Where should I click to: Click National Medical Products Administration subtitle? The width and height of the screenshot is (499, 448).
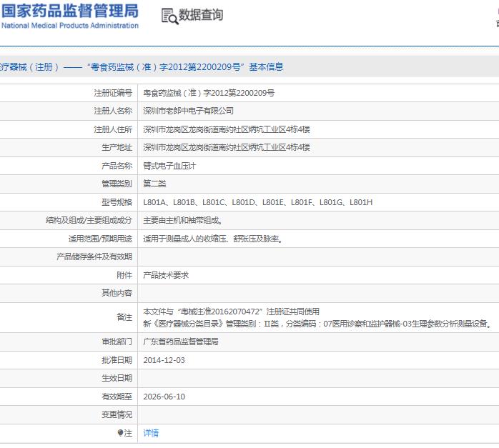[70, 26]
